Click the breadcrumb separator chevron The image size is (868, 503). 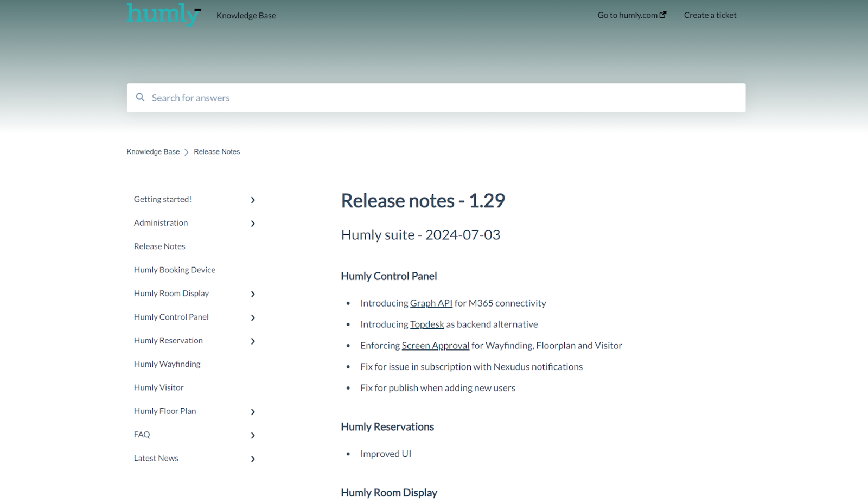click(x=187, y=152)
